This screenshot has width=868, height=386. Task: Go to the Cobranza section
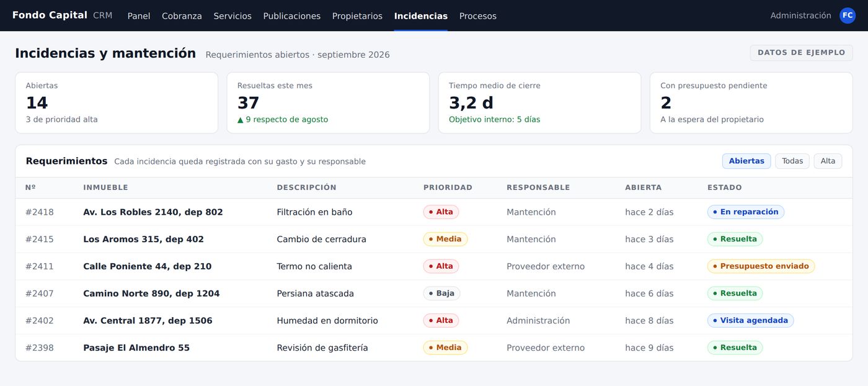tap(182, 16)
